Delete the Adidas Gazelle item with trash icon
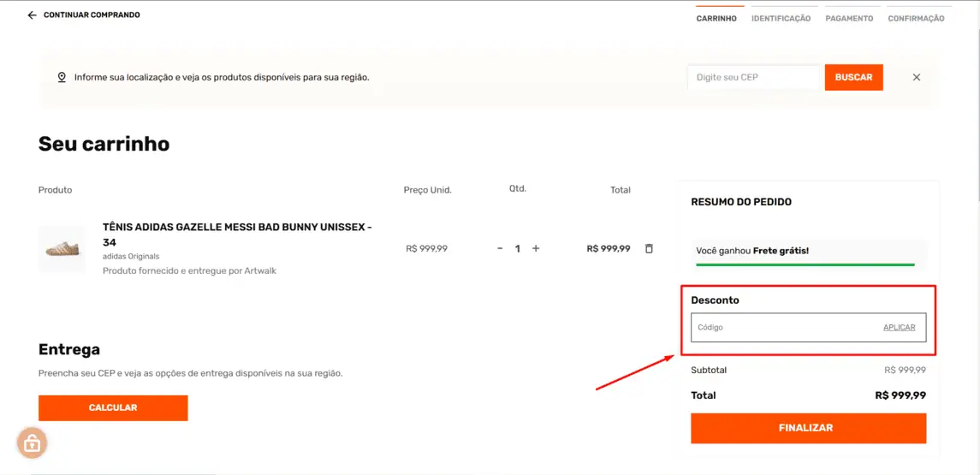The height and width of the screenshot is (475, 980). pos(649,248)
